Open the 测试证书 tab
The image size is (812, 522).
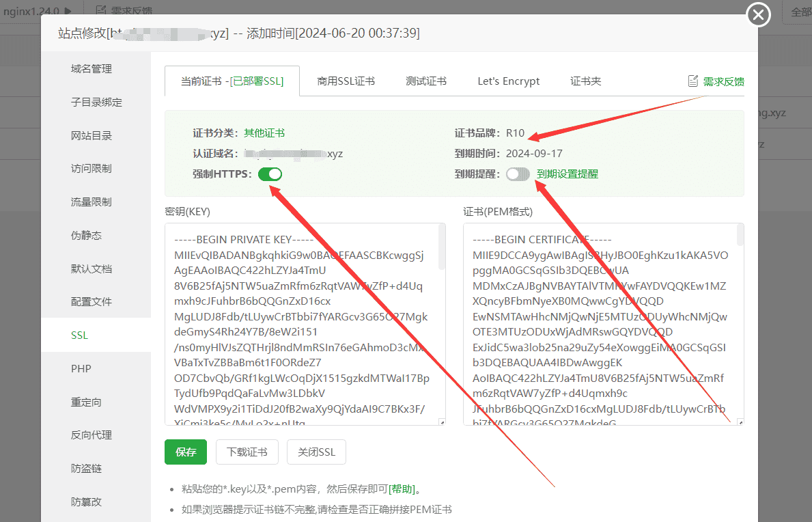426,81
